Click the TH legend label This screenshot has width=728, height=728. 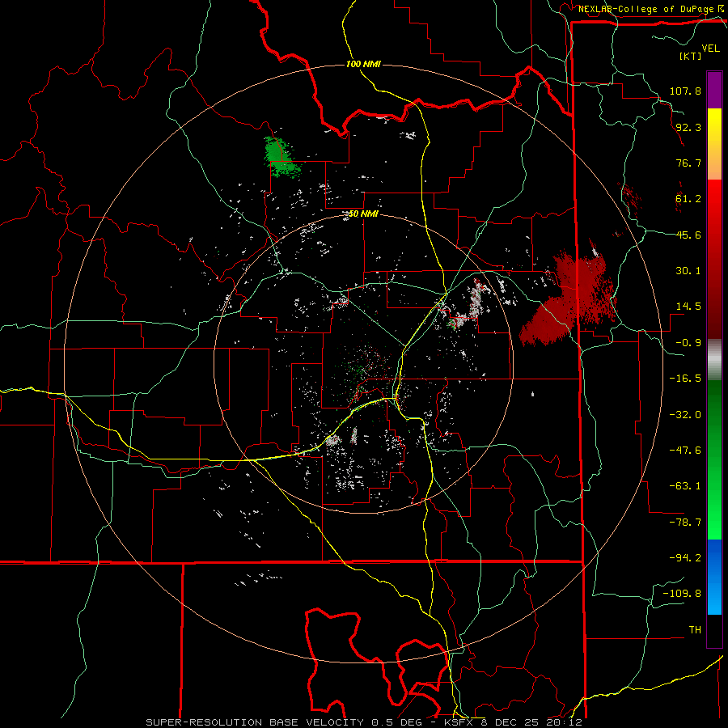pyautogui.click(x=695, y=630)
